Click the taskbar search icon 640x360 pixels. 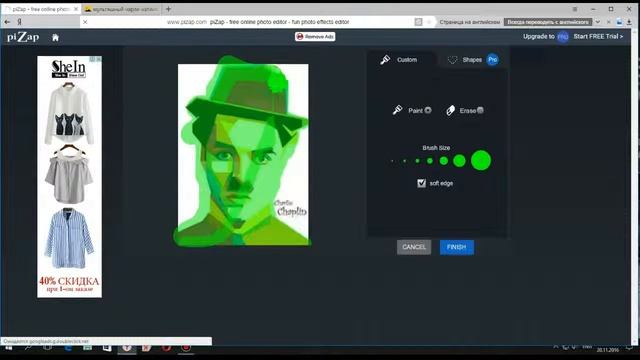point(28,348)
